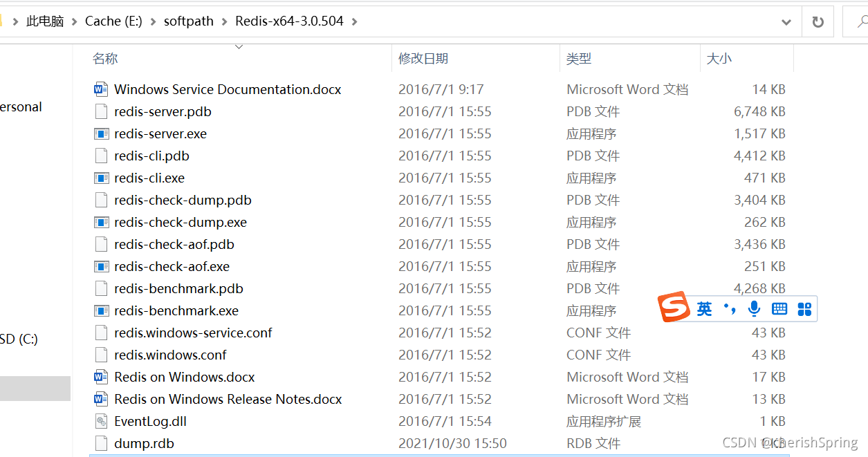Select file name redis.windows.conf
This screenshot has height=457, width=868.
[x=170, y=355]
